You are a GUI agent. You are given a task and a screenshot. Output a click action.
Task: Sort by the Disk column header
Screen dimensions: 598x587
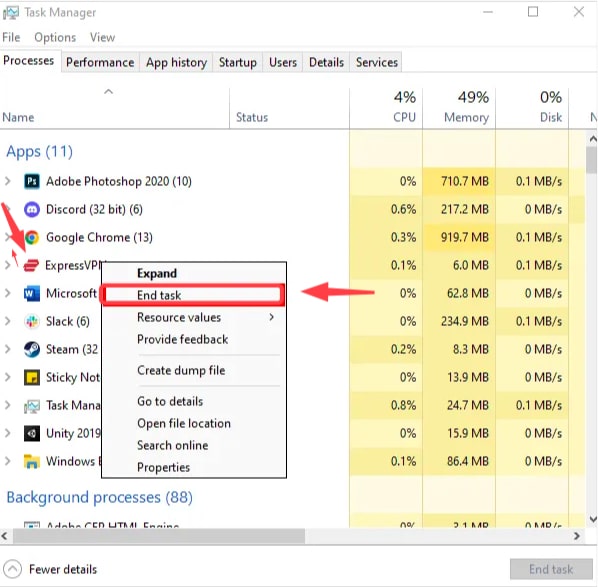pos(532,109)
